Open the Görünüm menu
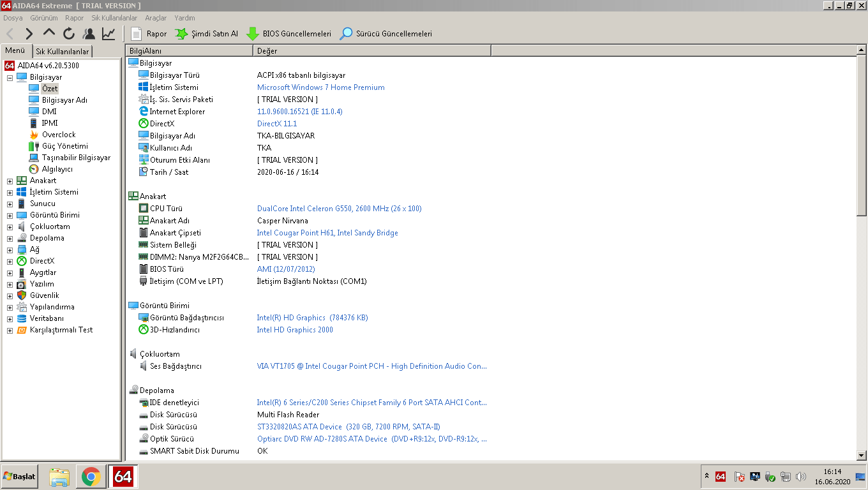This screenshot has width=868, height=490. (x=44, y=18)
